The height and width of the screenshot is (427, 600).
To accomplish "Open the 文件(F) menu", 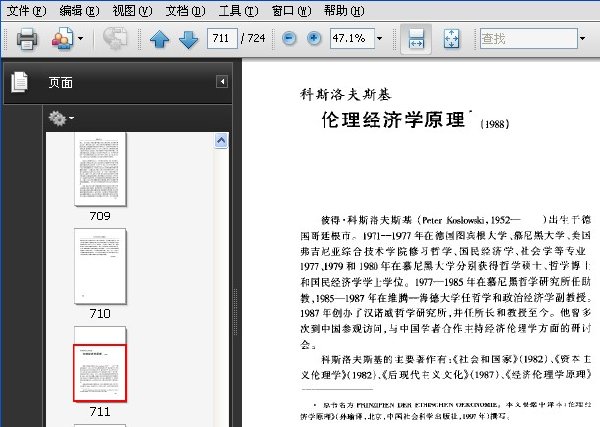I will [x=26, y=11].
